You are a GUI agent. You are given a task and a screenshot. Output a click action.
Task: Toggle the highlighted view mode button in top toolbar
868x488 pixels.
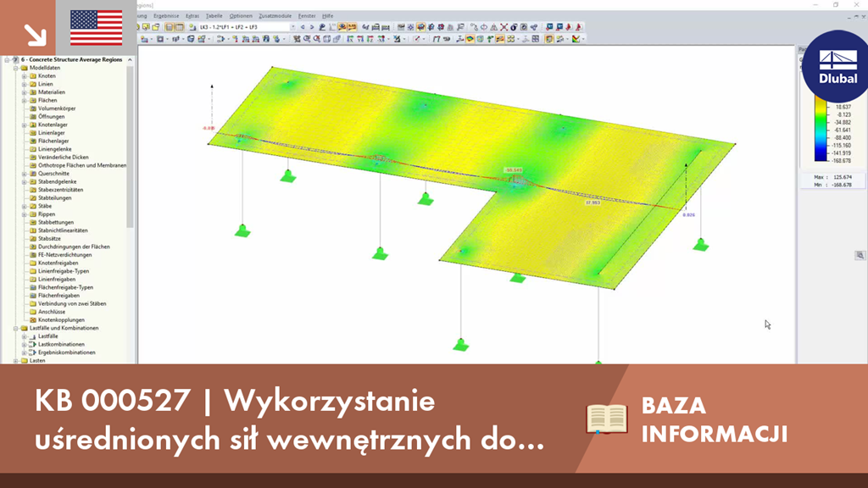(x=420, y=27)
